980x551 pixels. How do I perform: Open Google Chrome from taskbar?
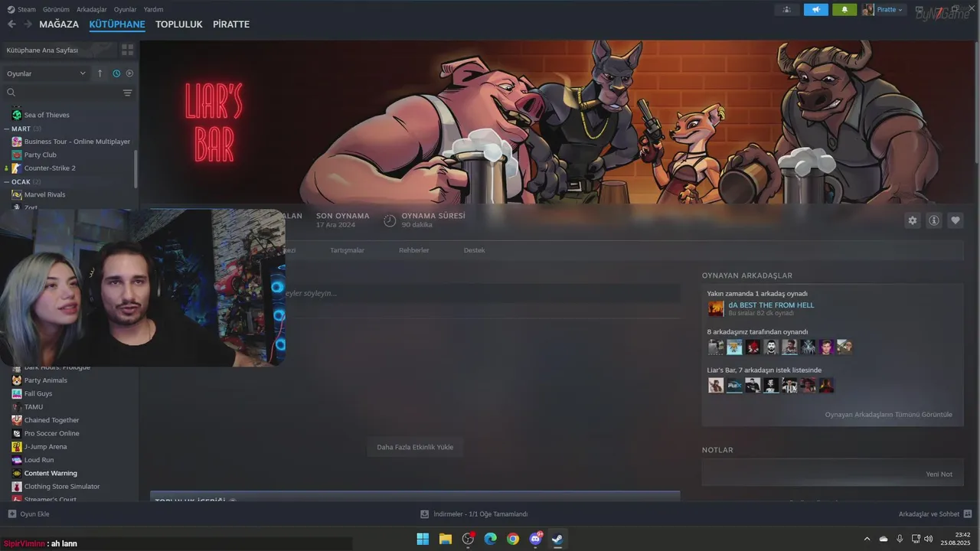(513, 539)
